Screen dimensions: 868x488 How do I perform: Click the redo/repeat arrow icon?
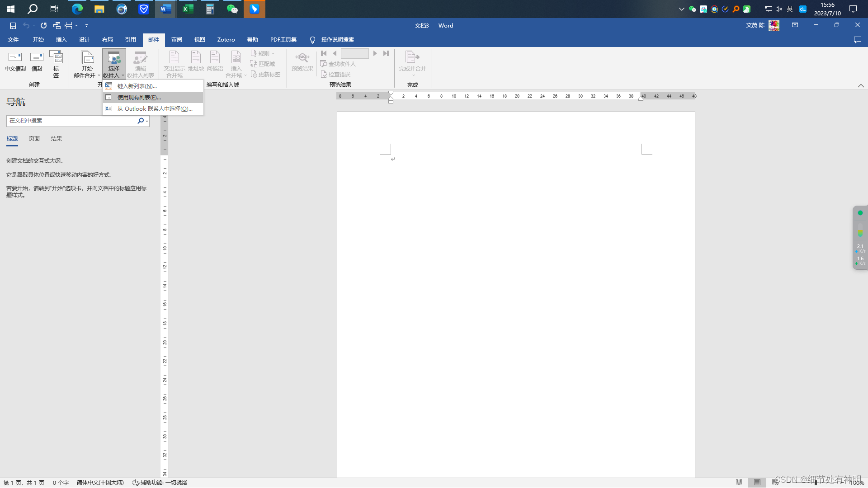pyautogui.click(x=43, y=26)
